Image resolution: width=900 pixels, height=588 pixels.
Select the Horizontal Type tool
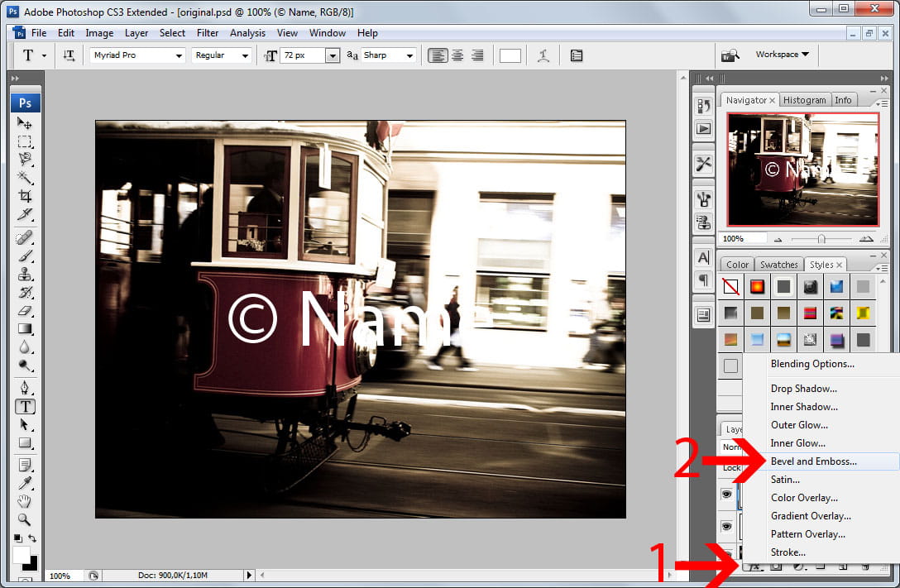pos(25,406)
